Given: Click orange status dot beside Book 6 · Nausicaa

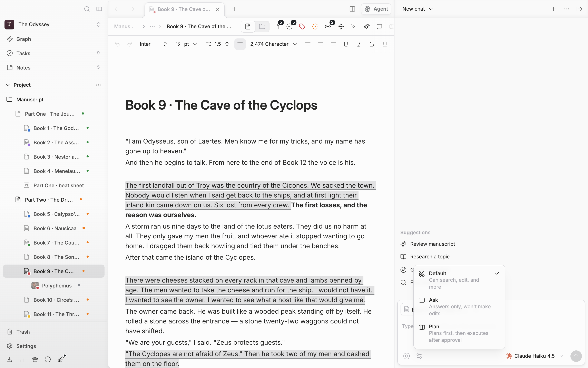Looking at the screenshot, I should 84,228.
